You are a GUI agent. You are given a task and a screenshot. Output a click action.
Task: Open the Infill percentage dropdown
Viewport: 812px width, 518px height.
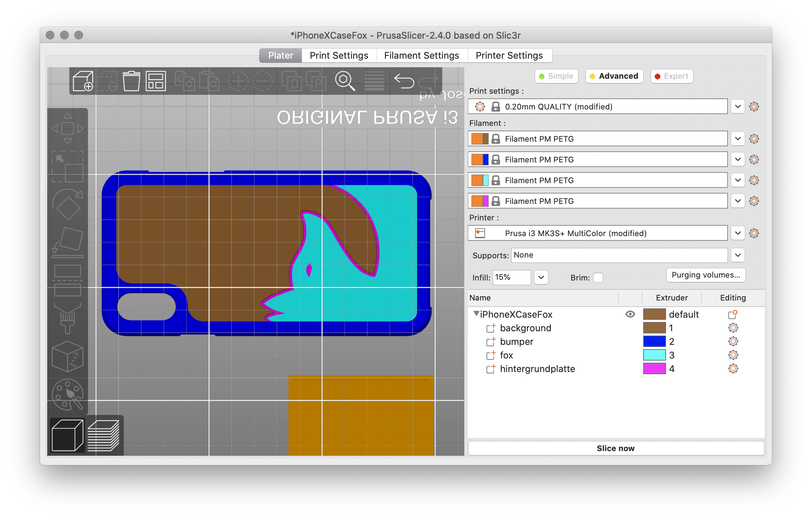click(541, 278)
